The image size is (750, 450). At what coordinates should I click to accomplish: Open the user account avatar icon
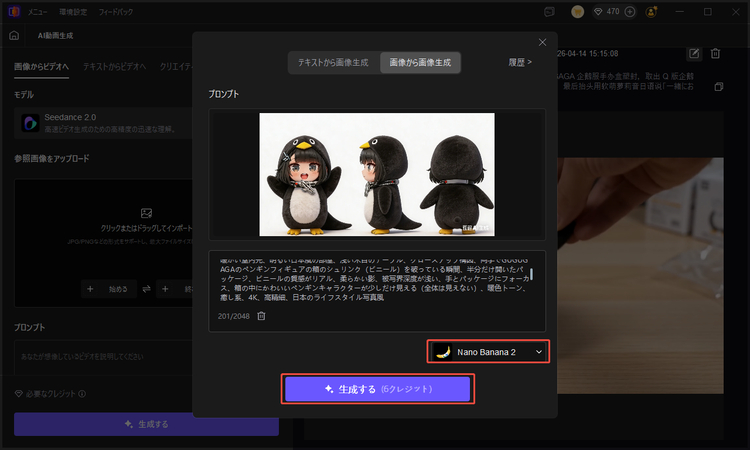[x=651, y=12]
